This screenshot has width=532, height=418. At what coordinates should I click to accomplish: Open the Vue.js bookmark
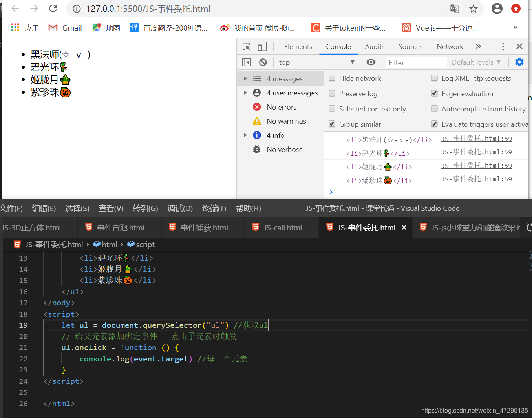click(x=440, y=28)
